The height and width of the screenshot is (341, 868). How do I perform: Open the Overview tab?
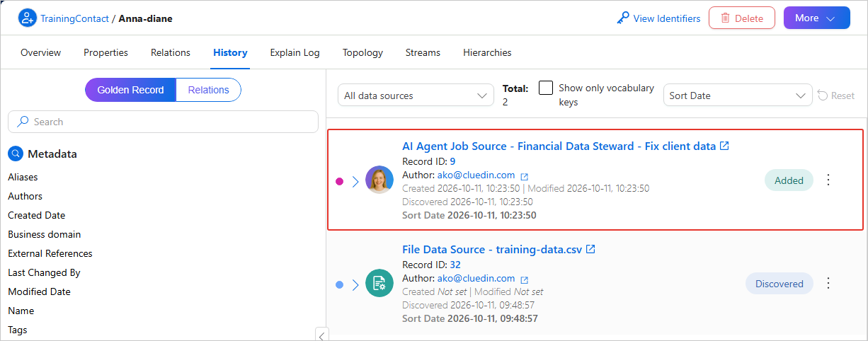40,52
